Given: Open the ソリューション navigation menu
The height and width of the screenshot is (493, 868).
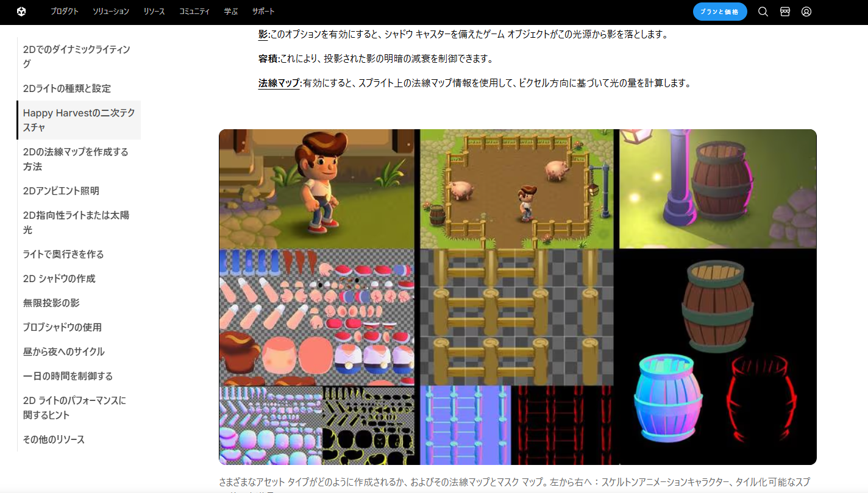Looking at the screenshot, I should (110, 11).
